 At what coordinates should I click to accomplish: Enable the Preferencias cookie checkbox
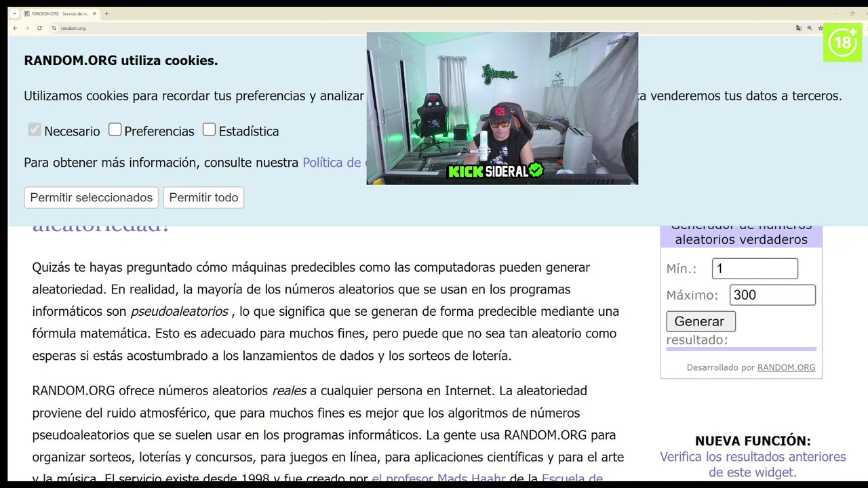tap(115, 129)
